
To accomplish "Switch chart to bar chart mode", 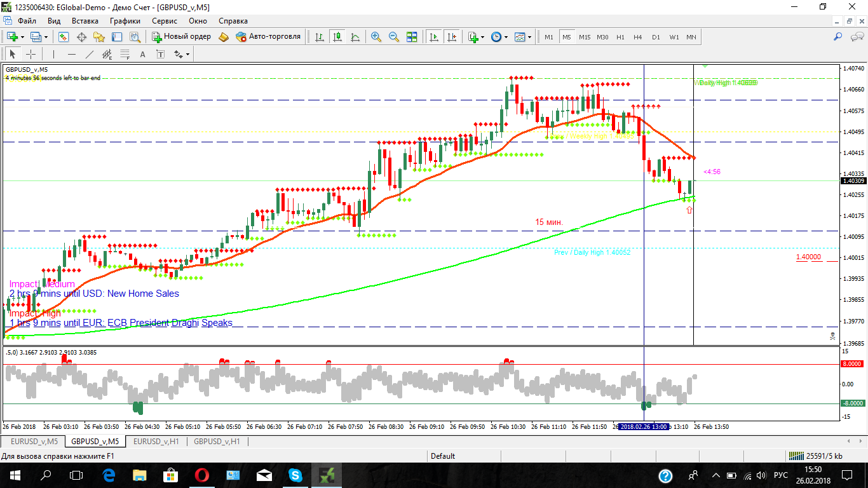I will click(320, 37).
